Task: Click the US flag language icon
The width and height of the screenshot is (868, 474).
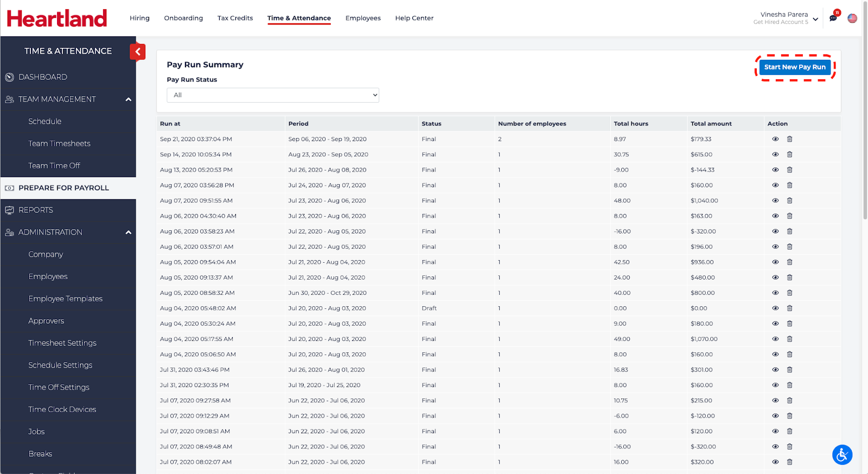Action: point(852,18)
